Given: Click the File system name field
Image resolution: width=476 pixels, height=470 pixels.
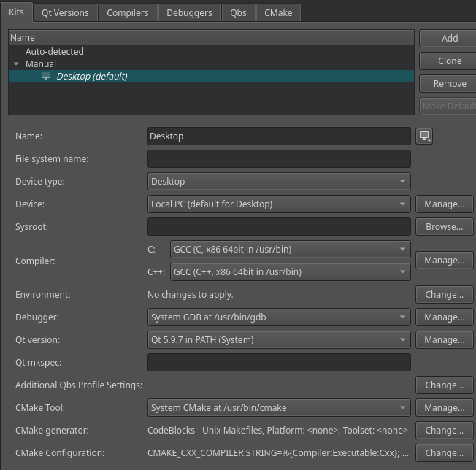Looking at the screenshot, I should (x=279, y=158).
